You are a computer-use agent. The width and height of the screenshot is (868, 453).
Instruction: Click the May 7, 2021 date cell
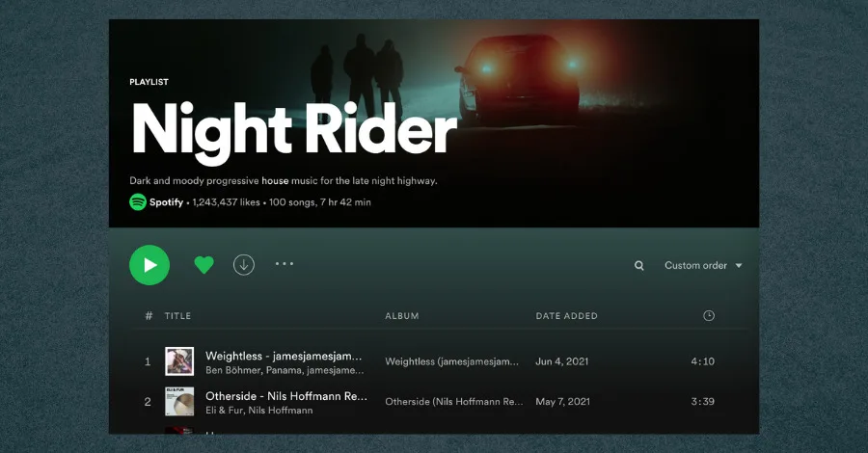point(562,402)
